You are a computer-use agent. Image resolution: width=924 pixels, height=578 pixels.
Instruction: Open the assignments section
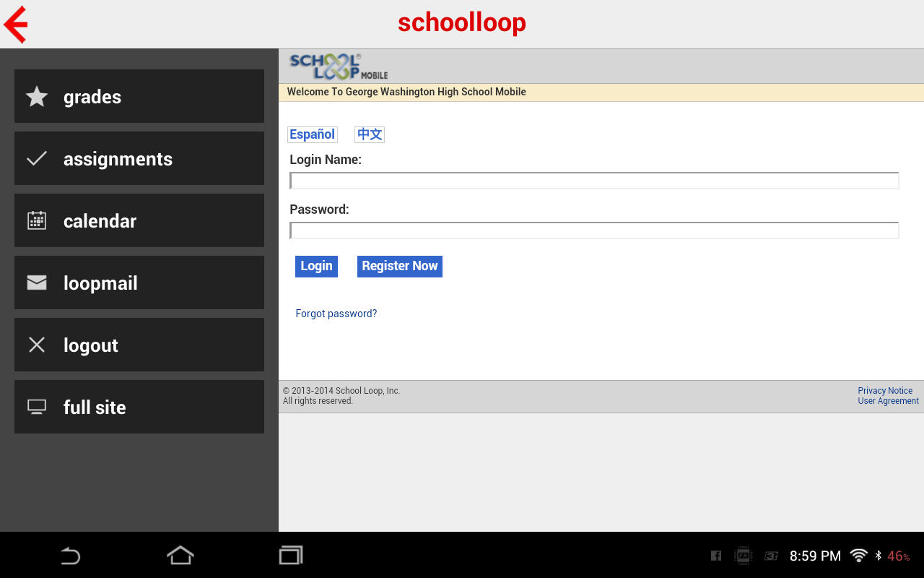point(139,158)
